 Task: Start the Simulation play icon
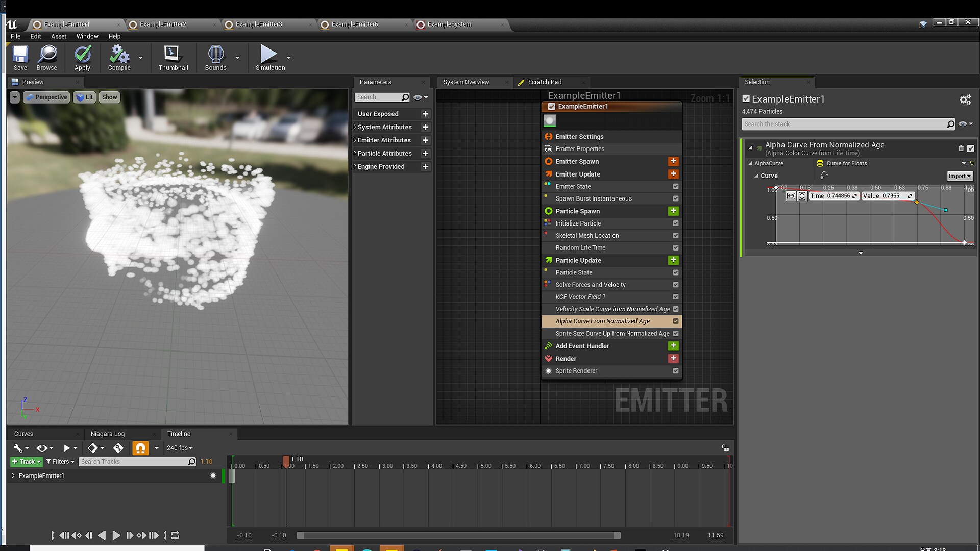pos(268,55)
